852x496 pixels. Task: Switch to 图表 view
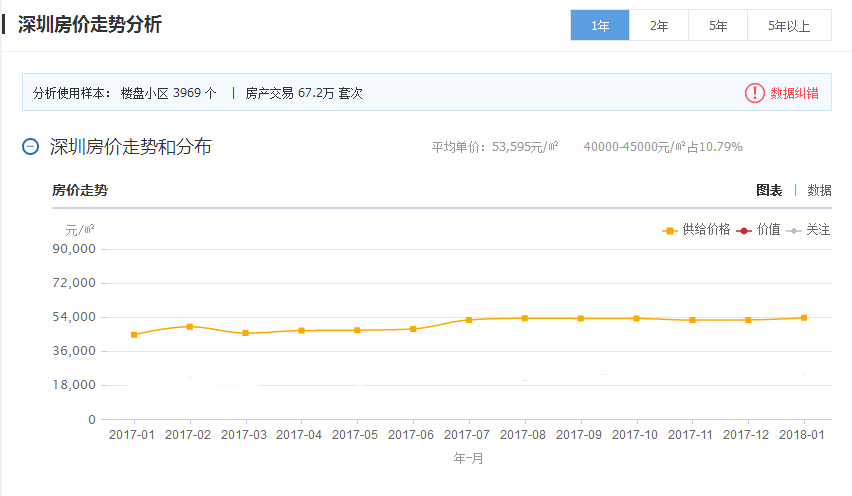(x=769, y=190)
